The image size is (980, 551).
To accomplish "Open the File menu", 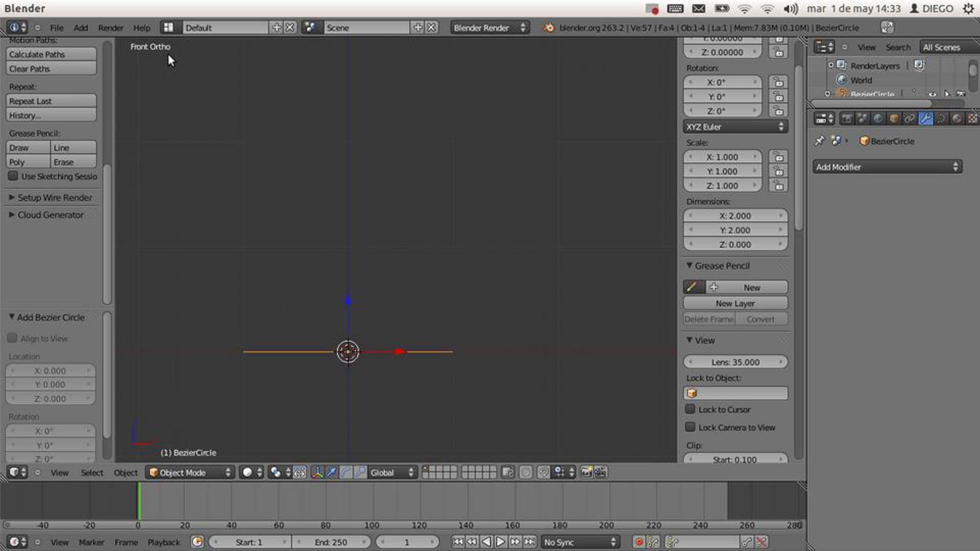I will 57,28.
